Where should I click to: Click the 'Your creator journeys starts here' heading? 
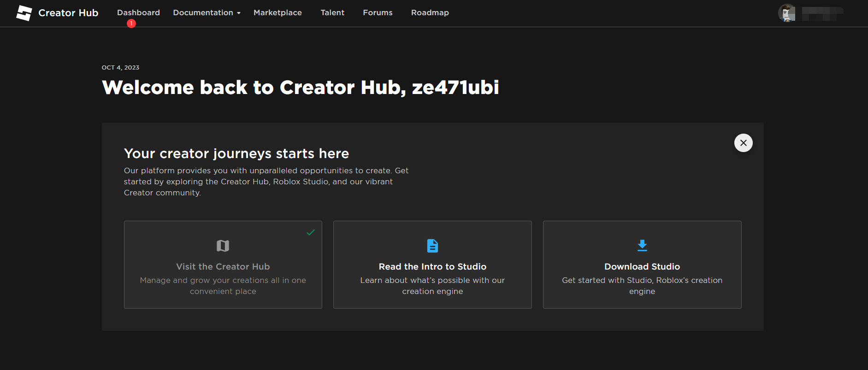point(236,153)
